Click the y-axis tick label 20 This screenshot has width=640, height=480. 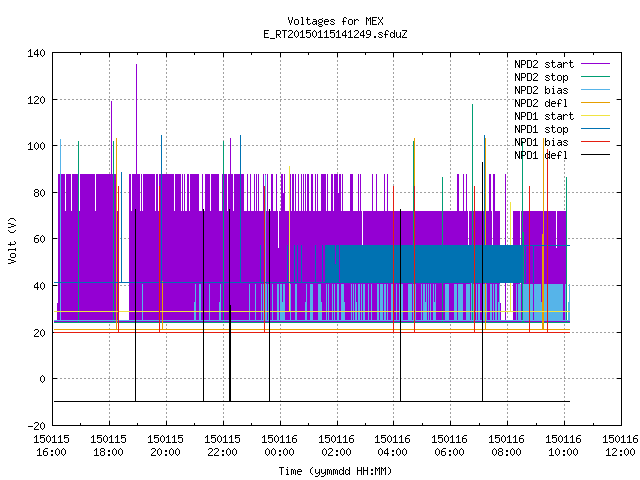[x=39, y=333]
